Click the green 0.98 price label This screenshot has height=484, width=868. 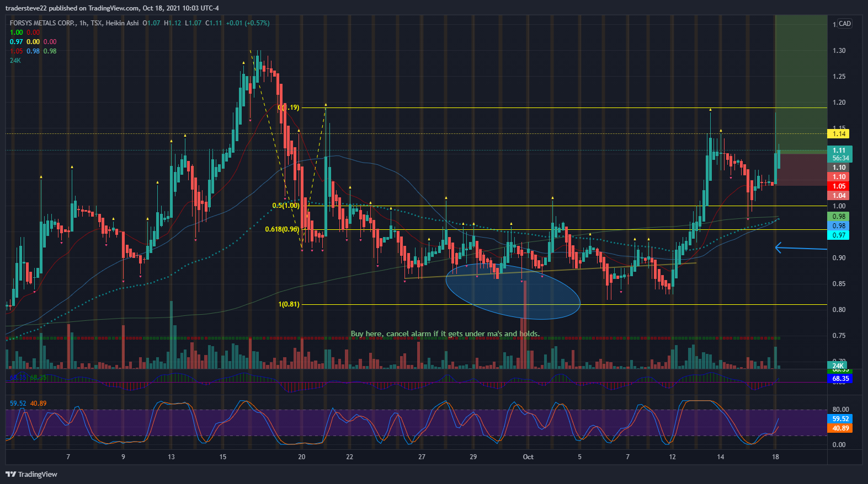click(x=839, y=217)
